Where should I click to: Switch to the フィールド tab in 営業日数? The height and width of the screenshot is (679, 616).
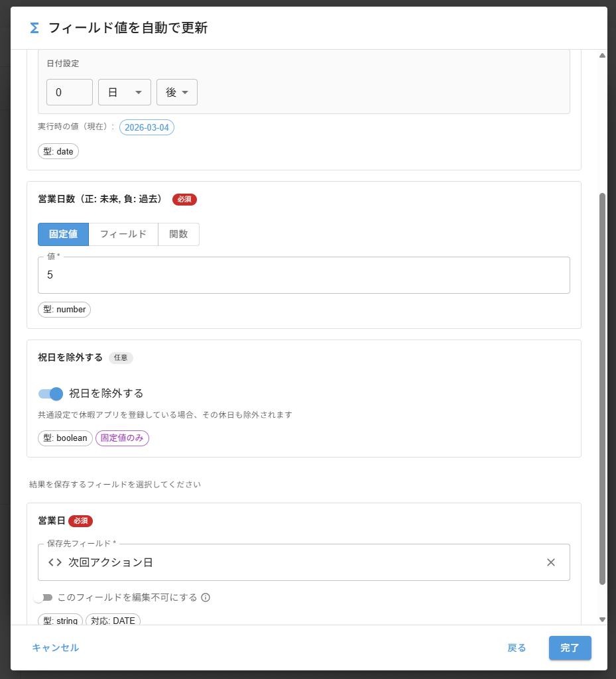pos(123,234)
